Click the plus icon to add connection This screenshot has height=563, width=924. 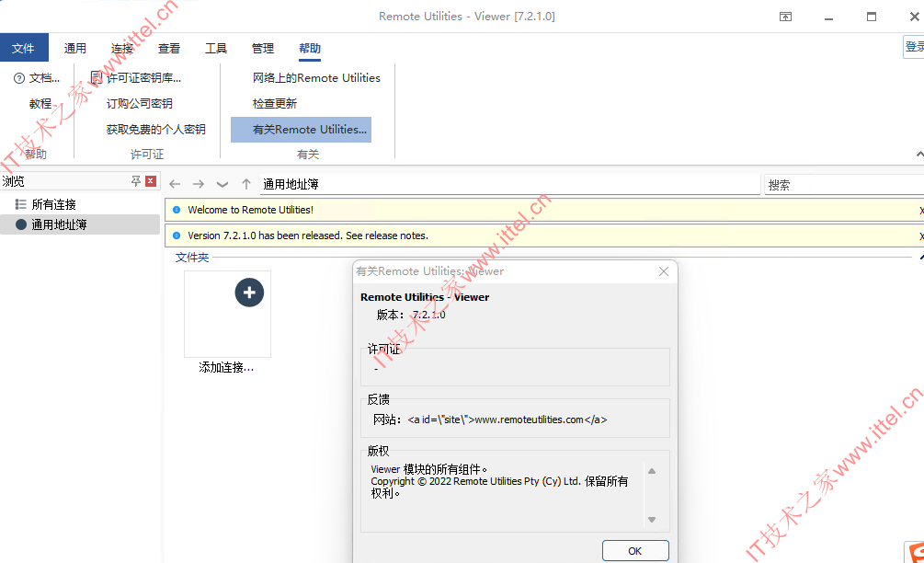[x=249, y=293]
